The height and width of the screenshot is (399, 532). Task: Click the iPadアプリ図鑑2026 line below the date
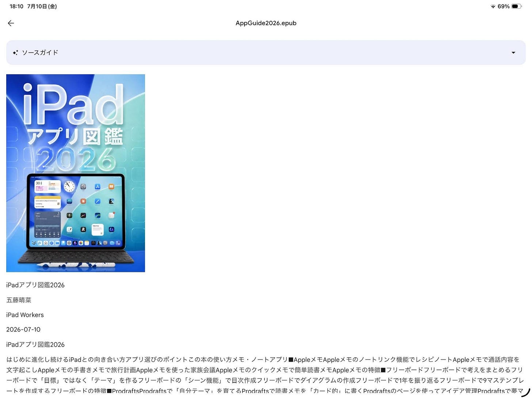(35, 345)
